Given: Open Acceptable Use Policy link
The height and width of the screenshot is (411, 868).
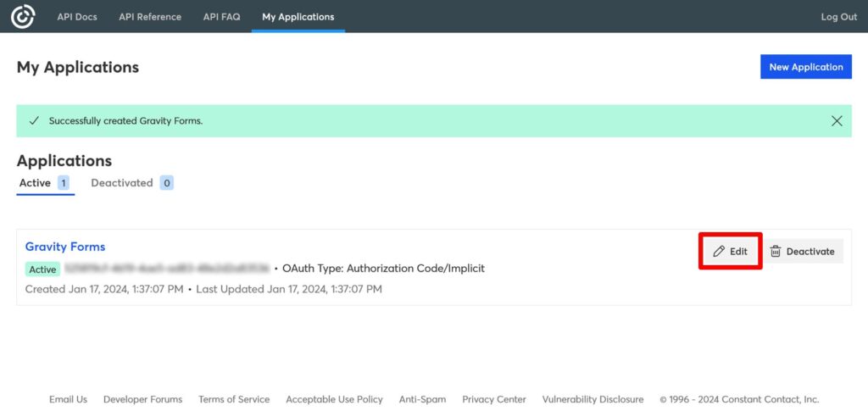Looking at the screenshot, I should (334, 399).
